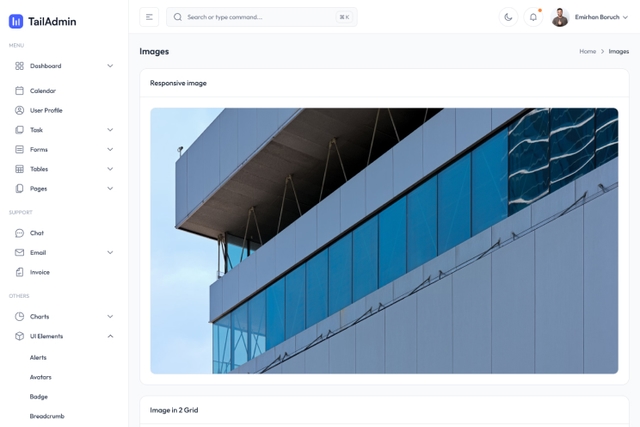This screenshot has height=427, width=640.
Task: Click the search magnifier icon
Action: pyautogui.click(x=178, y=17)
